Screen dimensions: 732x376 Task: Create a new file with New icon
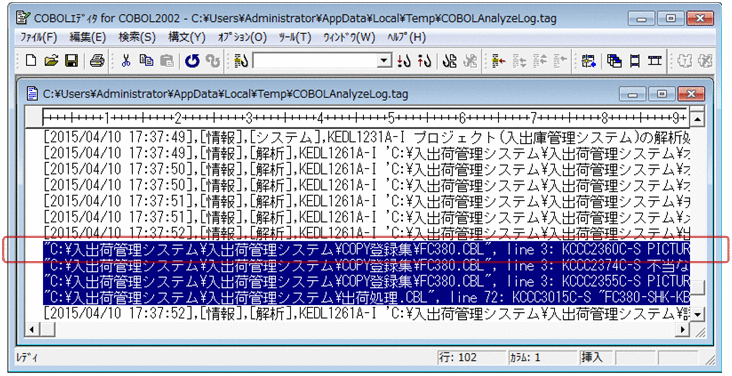tap(31, 61)
